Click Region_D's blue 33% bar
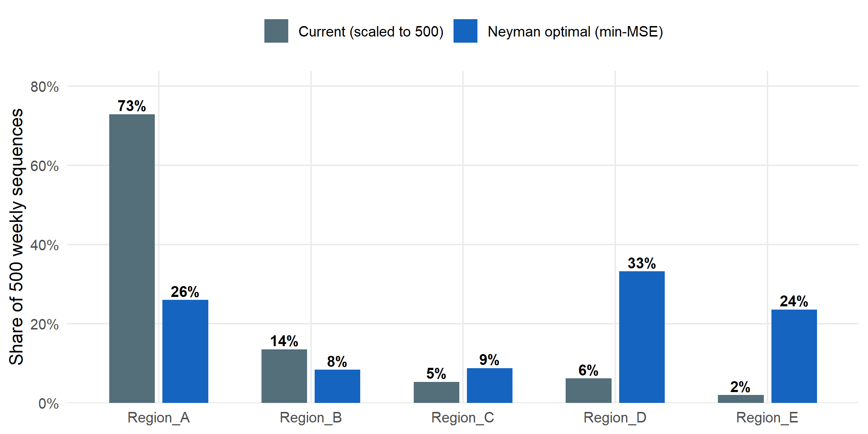The width and height of the screenshot is (868, 434). point(642,337)
